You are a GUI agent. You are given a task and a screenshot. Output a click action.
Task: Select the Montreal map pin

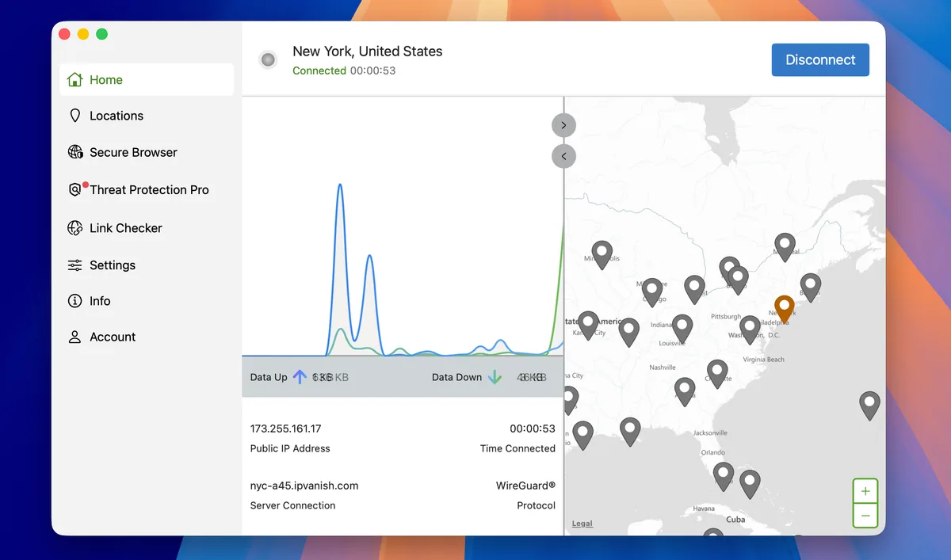785,246
